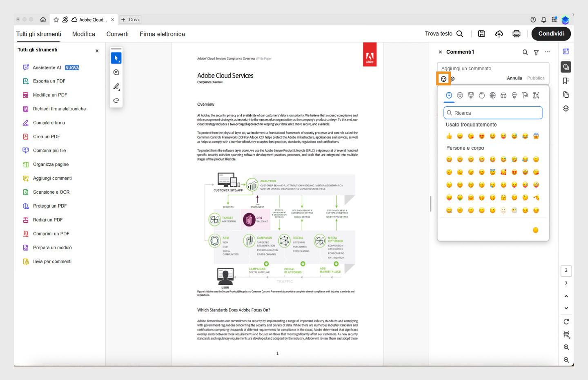Switch to the smiley face emoji category

point(460,95)
